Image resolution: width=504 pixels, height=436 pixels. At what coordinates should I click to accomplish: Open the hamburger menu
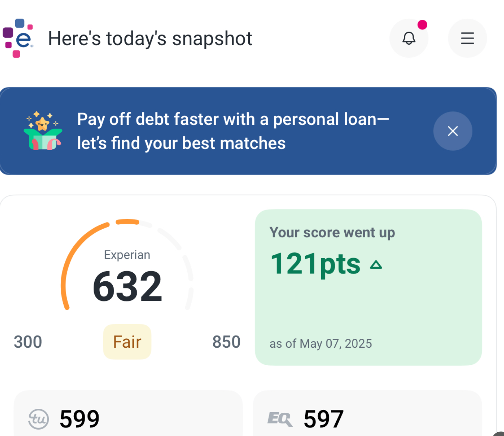pyautogui.click(x=468, y=38)
